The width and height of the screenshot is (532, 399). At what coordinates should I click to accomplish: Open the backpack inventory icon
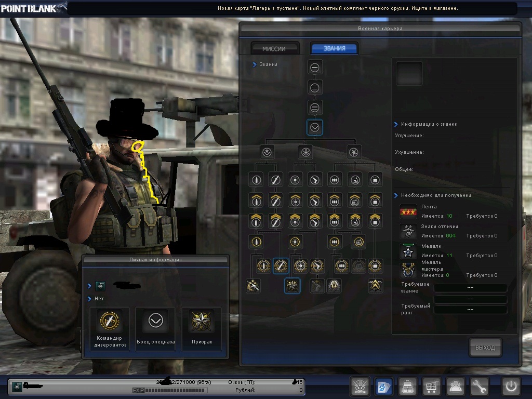[407, 387]
